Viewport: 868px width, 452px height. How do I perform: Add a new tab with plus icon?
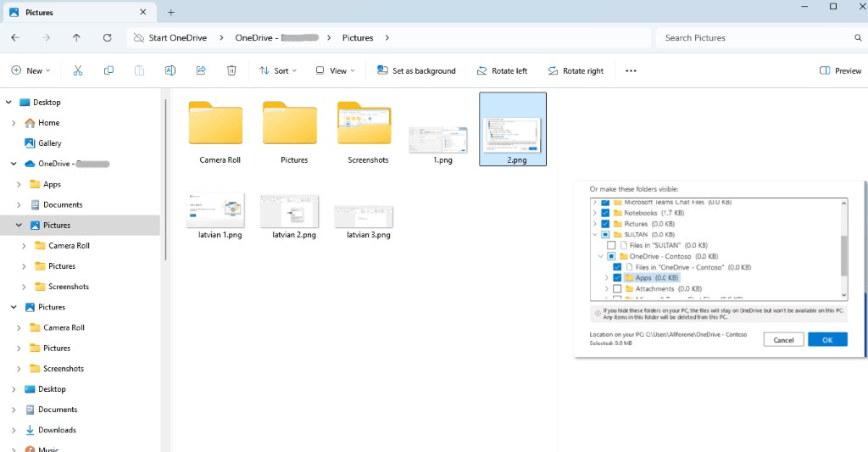click(171, 12)
